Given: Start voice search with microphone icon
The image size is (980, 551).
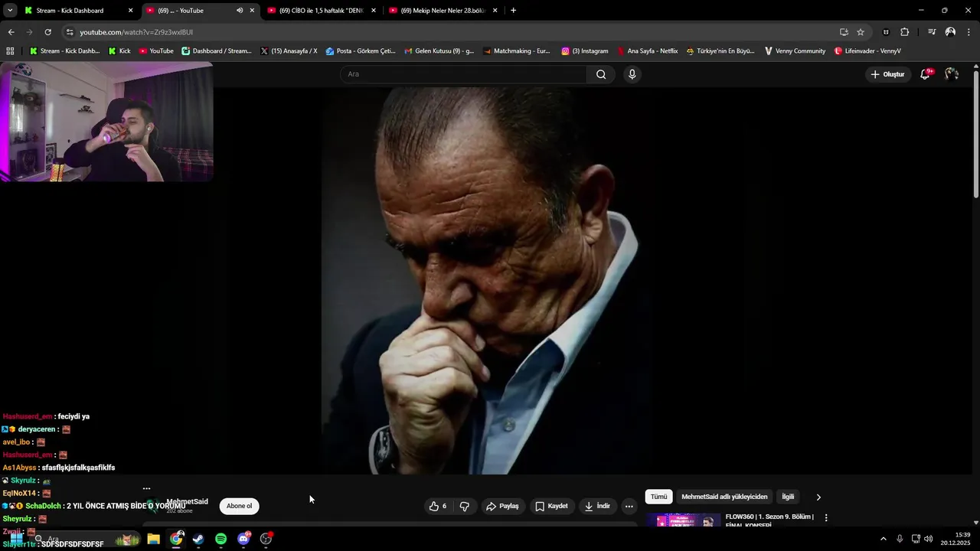Looking at the screenshot, I should coord(632,74).
